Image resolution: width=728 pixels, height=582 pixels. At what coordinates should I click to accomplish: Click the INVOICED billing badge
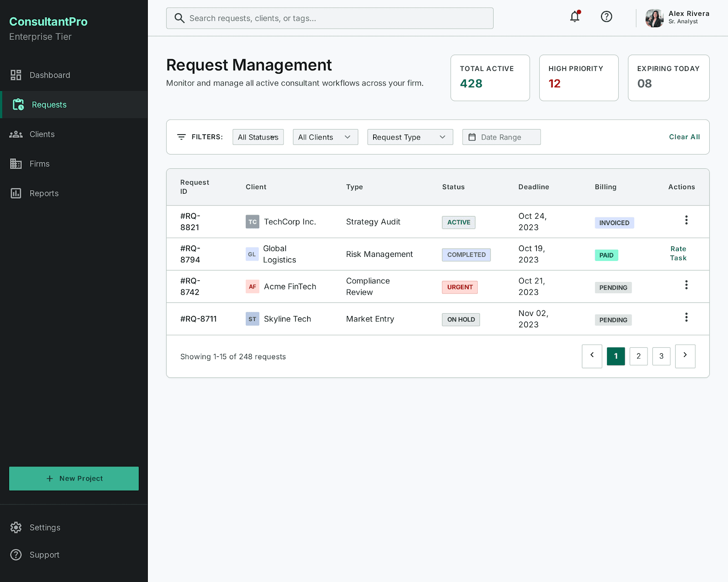pyautogui.click(x=614, y=223)
